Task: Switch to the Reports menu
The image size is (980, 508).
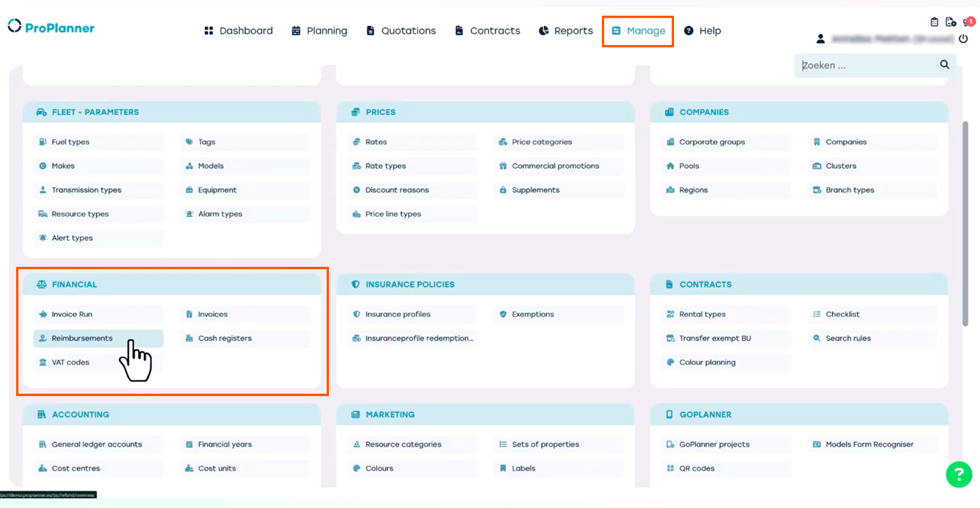Action: pyautogui.click(x=566, y=30)
